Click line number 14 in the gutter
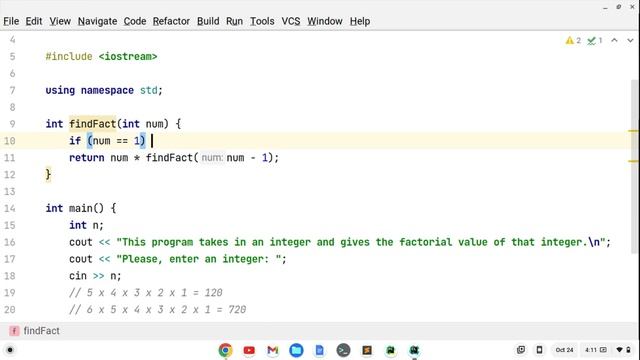The image size is (640, 360). click(9, 208)
